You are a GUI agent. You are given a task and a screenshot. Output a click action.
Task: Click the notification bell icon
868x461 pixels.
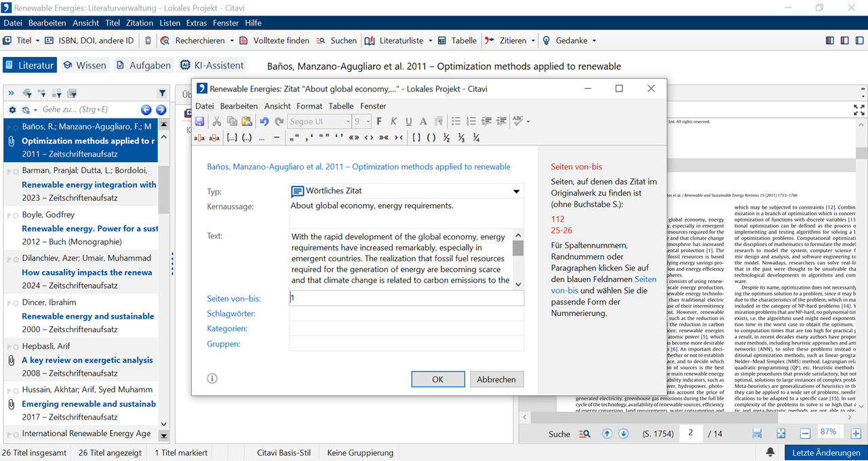tap(770, 452)
